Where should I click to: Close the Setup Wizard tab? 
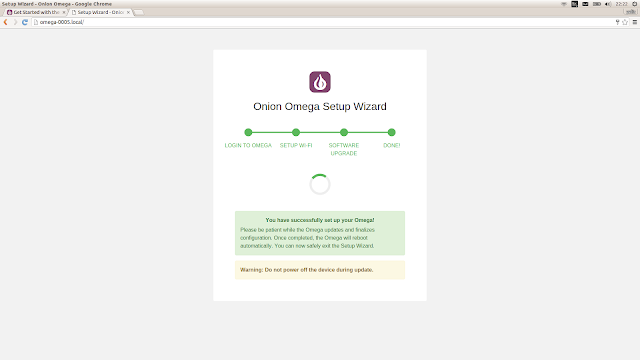(x=128, y=12)
